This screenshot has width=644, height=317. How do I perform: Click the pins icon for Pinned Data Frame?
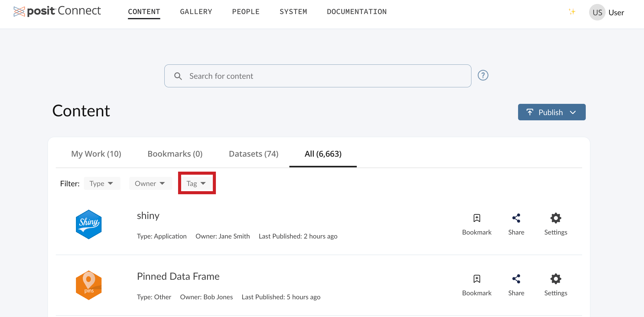coord(88,285)
